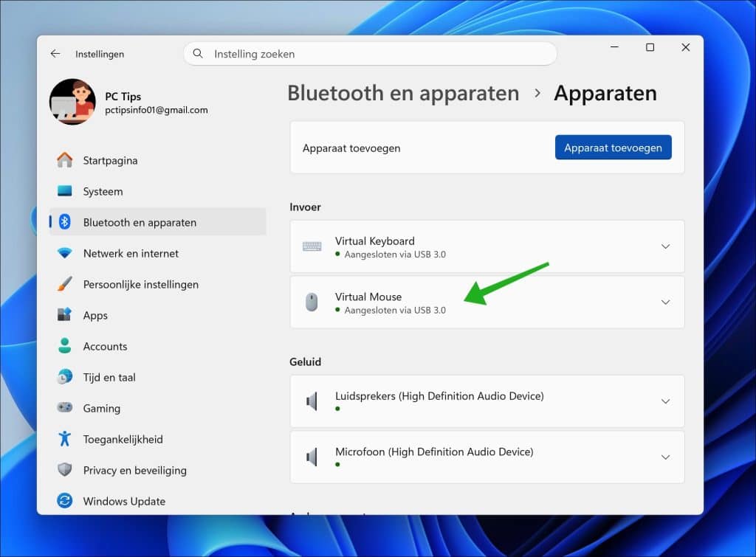Click the PC Tips profile picture
Image resolution: width=756 pixels, height=557 pixels.
[x=72, y=102]
